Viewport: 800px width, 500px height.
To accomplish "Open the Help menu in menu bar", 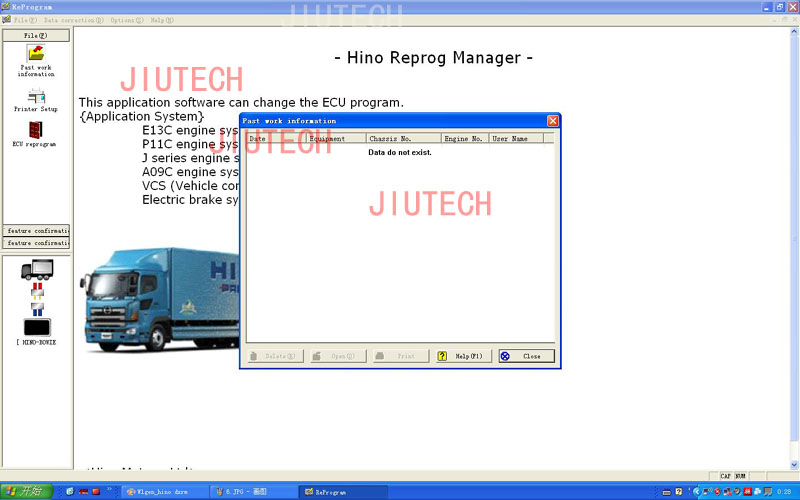I will pos(161,20).
